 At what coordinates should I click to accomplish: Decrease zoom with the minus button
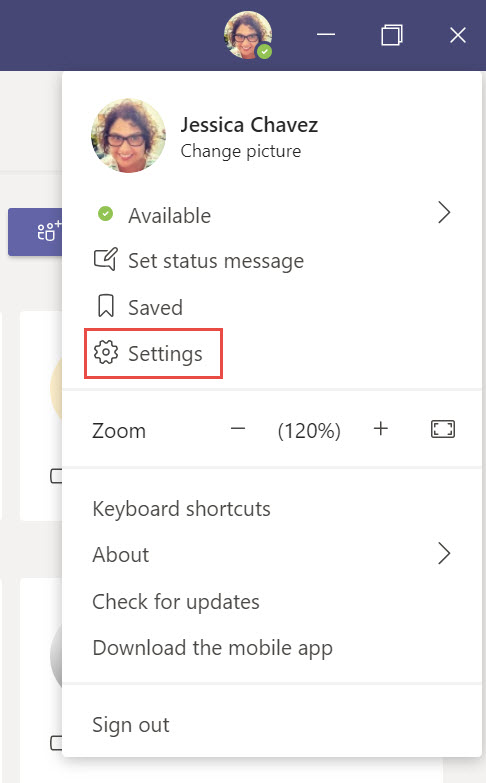238,428
